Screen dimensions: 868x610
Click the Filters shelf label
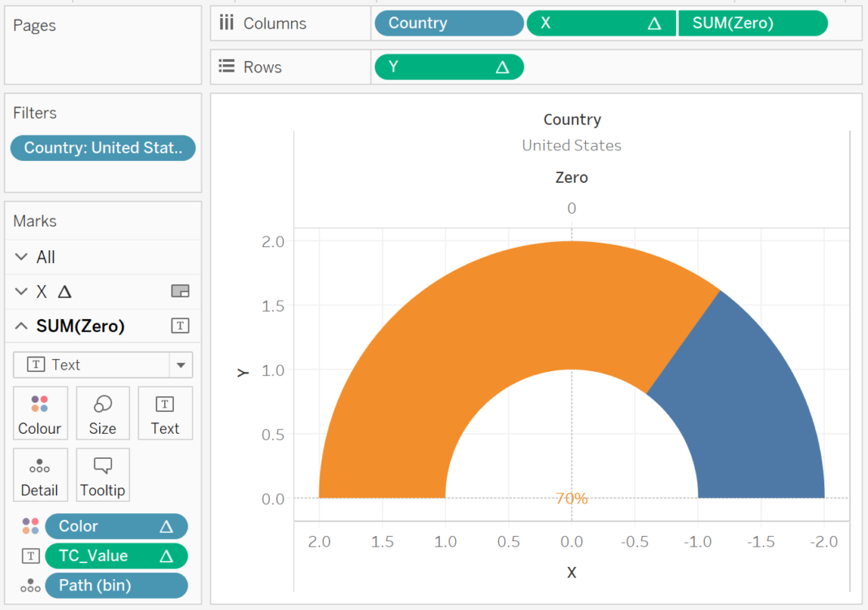click(x=35, y=113)
